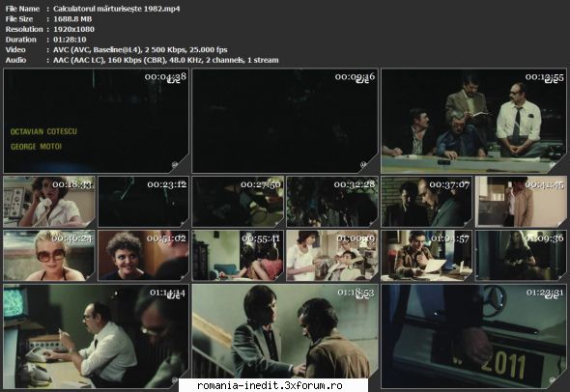Click the Video line starting 'AVC (AVC, Baseline@L4)'
This screenshot has height=392, width=570.
(x=140, y=50)
